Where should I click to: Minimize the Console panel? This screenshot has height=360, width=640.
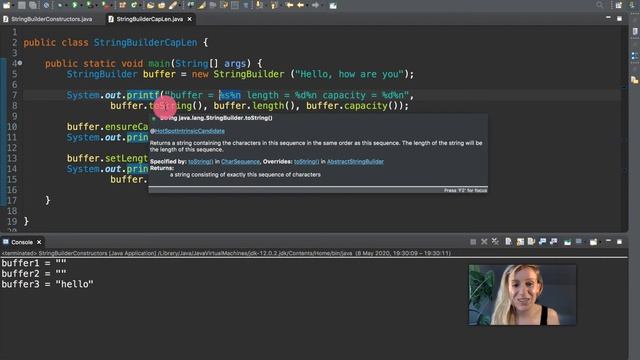click(608, 242)
